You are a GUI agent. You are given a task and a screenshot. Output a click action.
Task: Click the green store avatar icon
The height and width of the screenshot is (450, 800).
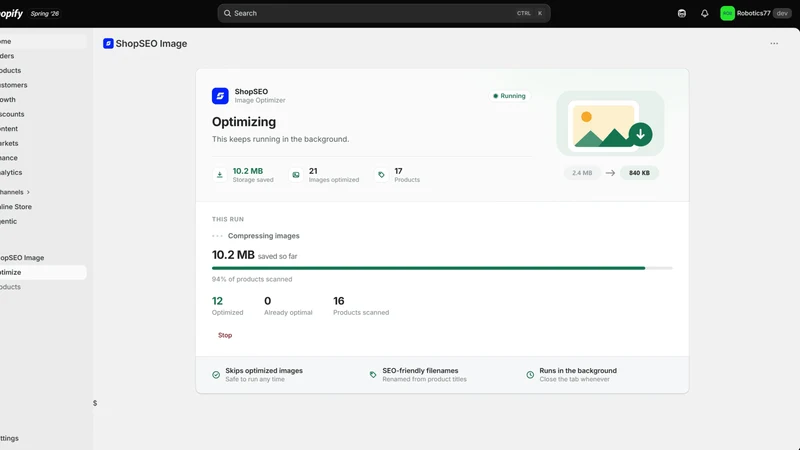[x=727, y=13]
